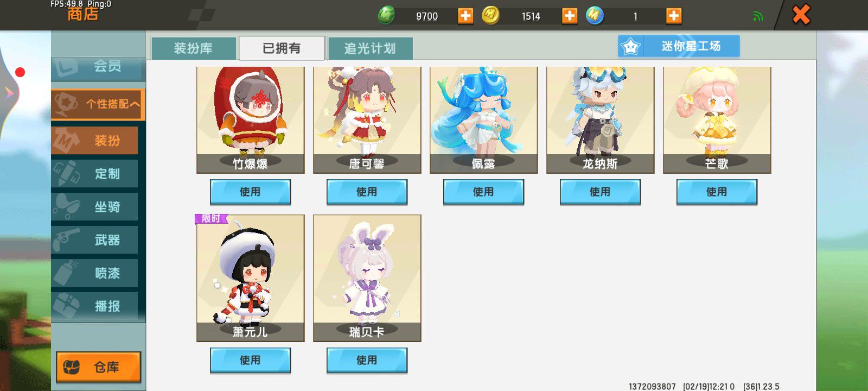Add more green mini beans currency
This screenshot has height=391, width=868.
(x=465, y=16)
